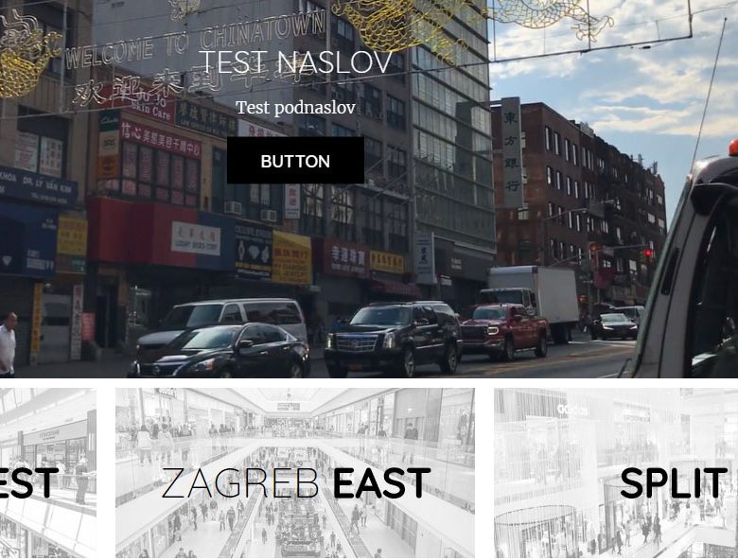Click the man in white shirt

(x=7, y=344)
